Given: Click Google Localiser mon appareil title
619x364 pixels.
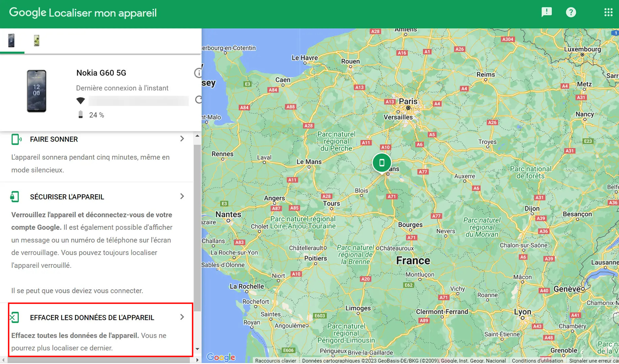Looking at the screenshot, I should coord(83,13).
